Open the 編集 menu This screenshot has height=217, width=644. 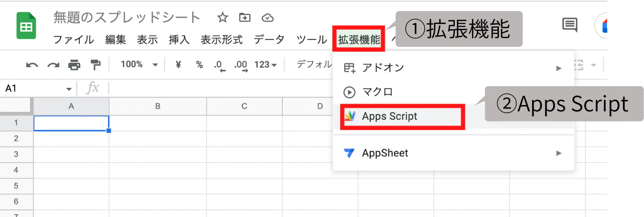point(116,40)
